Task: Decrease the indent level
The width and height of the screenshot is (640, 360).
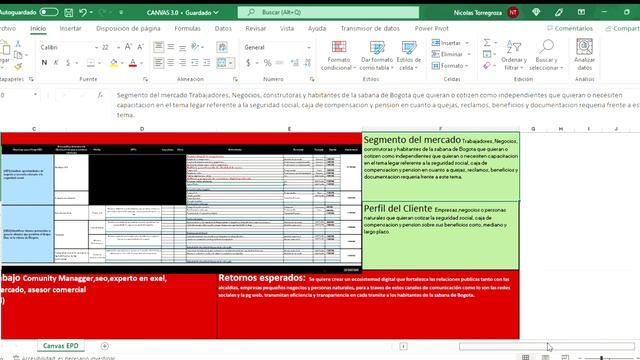Action: tap(195, 63)
